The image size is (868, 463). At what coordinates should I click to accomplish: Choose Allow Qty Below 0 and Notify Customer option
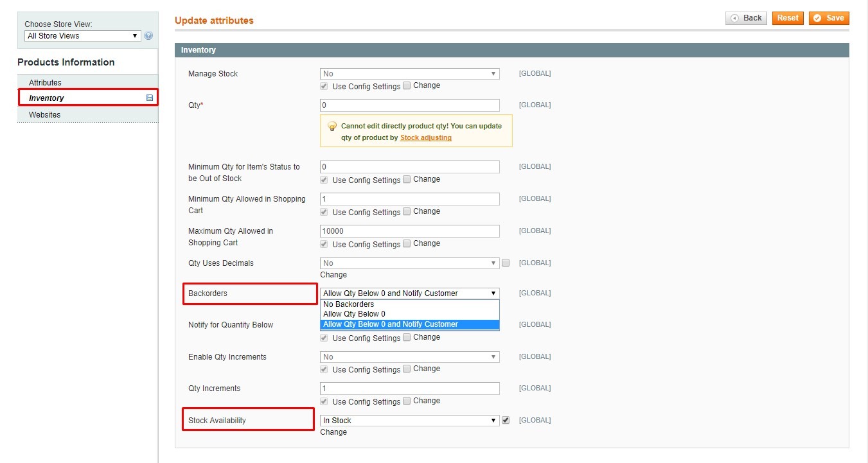[410, 324]
